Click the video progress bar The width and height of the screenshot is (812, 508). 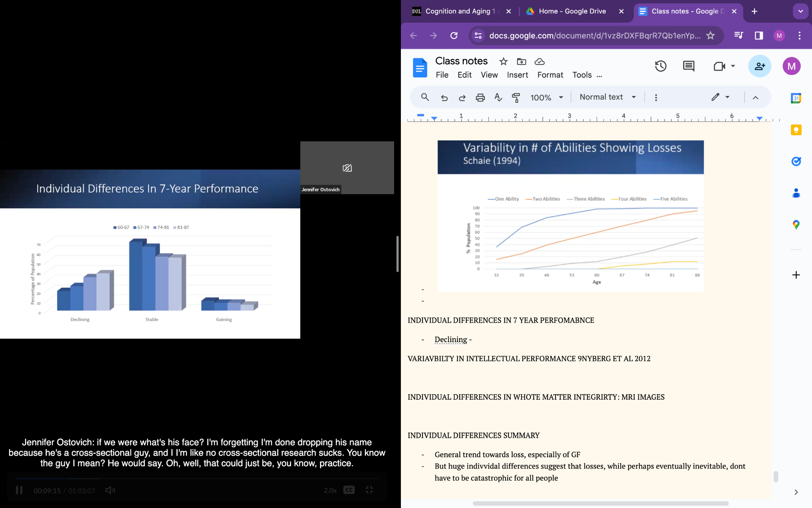point(197,479)
